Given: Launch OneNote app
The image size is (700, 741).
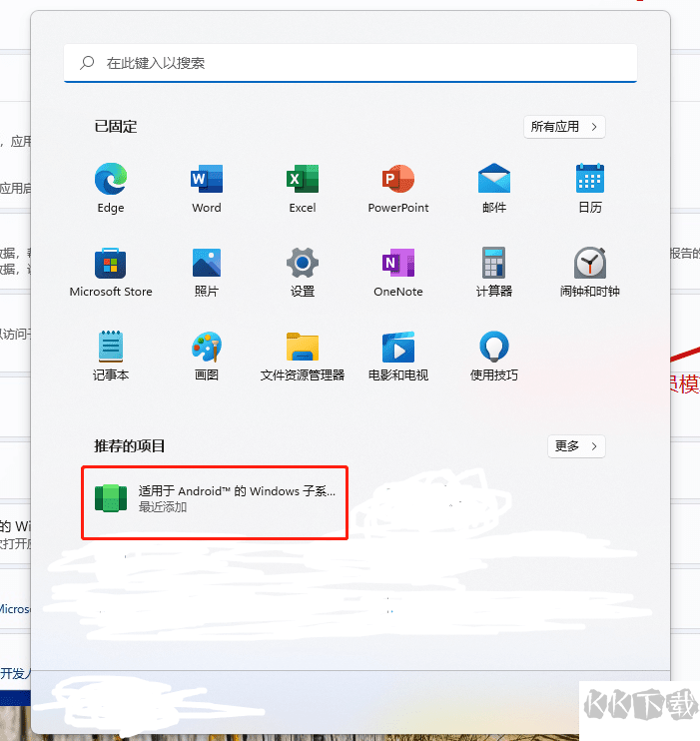Looking at the screenshot, I should click(x=398, y=263).
